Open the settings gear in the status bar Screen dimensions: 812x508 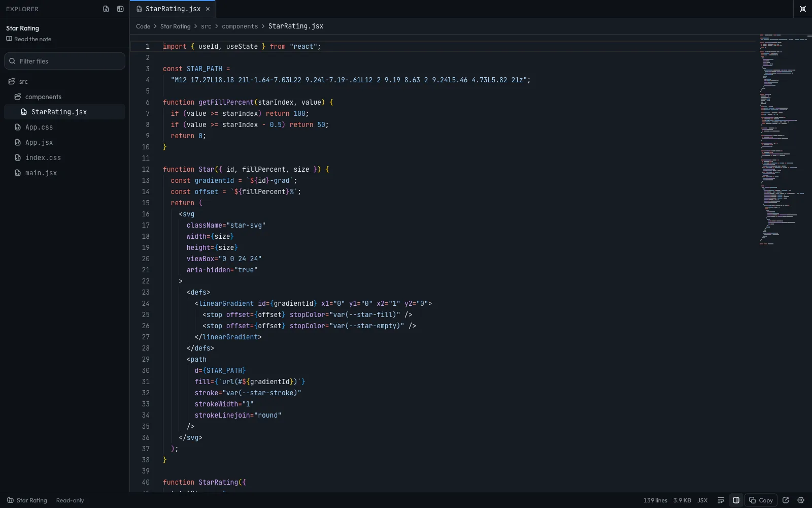coord(801,500)
